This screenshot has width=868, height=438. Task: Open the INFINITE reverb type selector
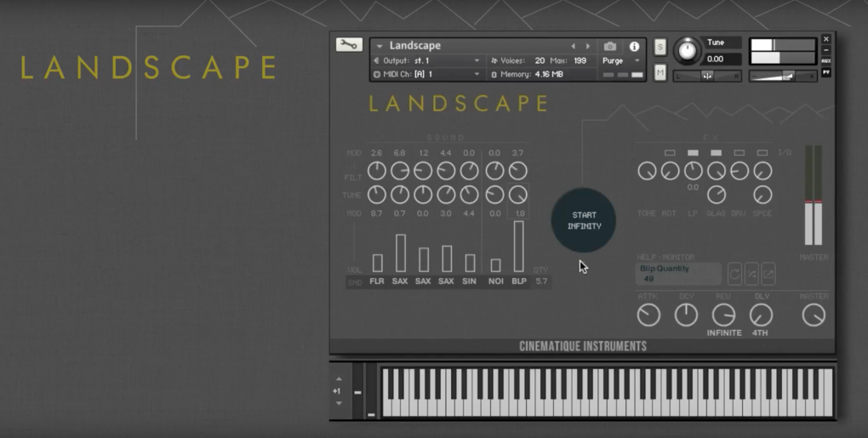tap(724, 333)
